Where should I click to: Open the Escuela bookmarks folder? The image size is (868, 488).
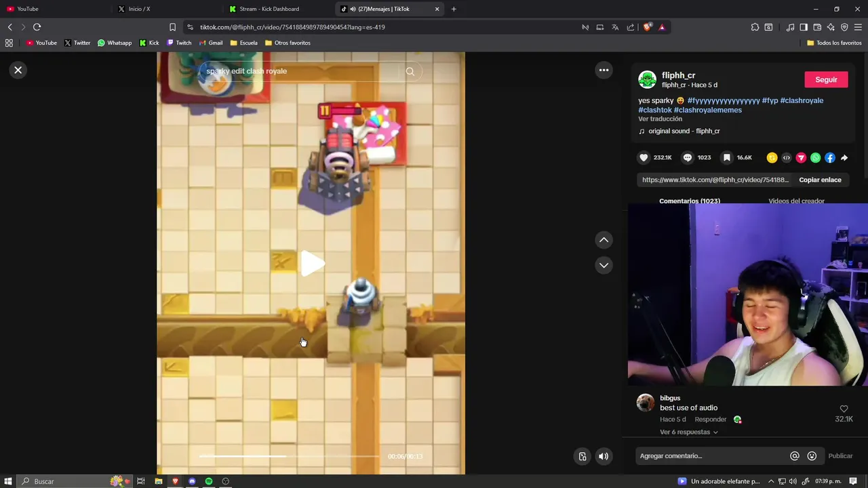(x=243, y=43)
